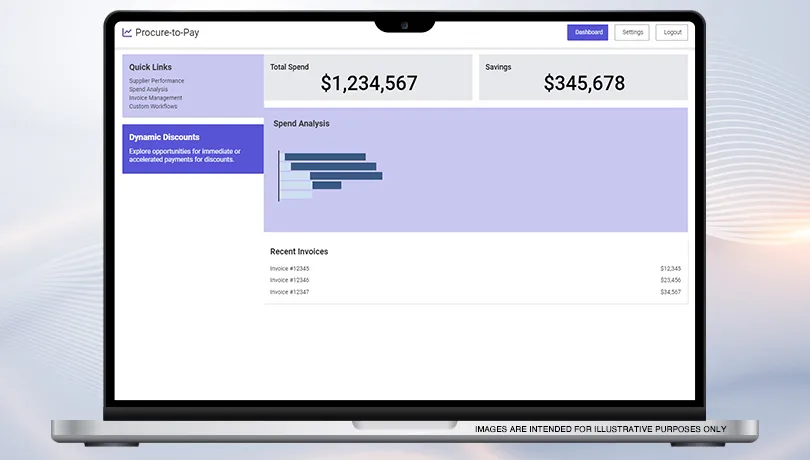The width and height of the screenshot is (810, 460).
Task: Click the Quick Links heading
Action: (x=150, y=67)
